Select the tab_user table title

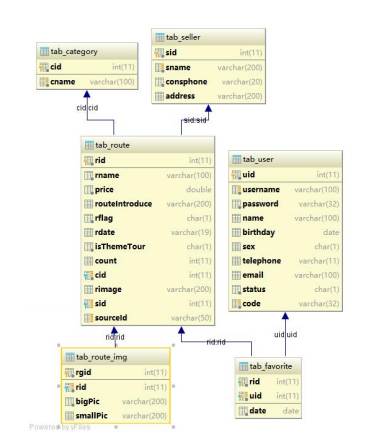[258, 160]
